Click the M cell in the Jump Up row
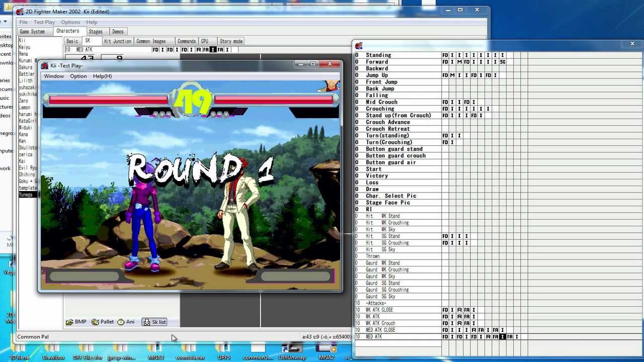This screenshot has height=362, width=644. 452,75
